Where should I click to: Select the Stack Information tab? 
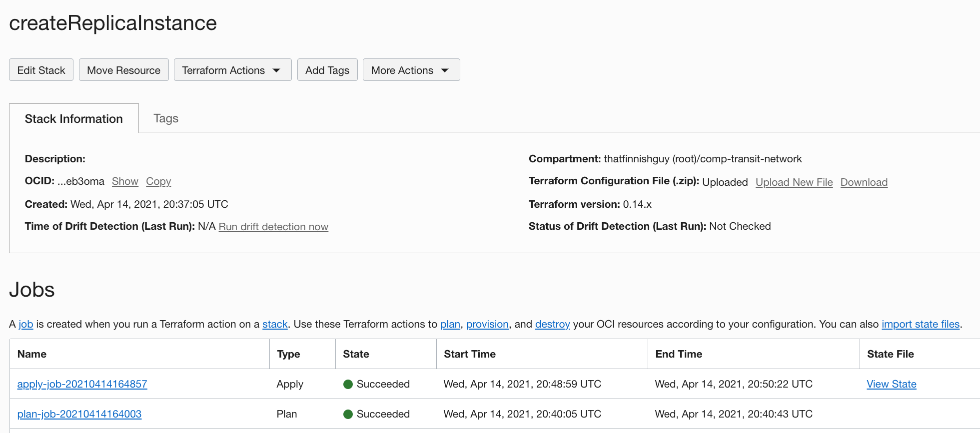pos(74,118)
